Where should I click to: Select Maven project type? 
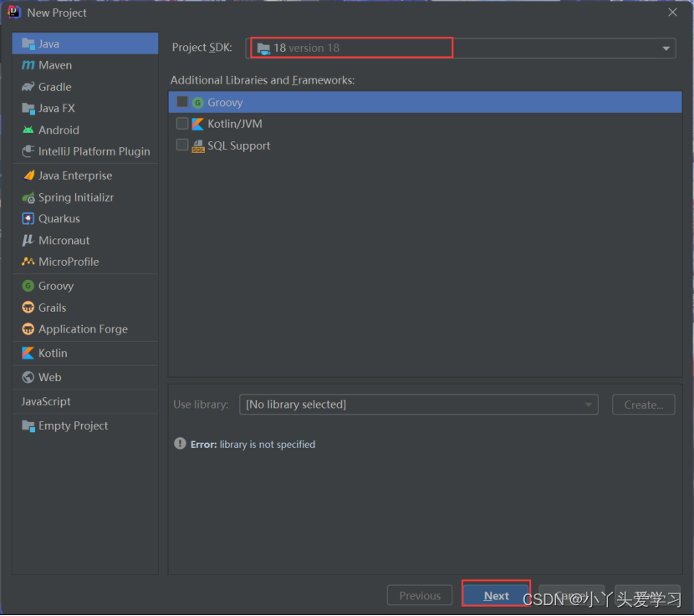[85, 65]
